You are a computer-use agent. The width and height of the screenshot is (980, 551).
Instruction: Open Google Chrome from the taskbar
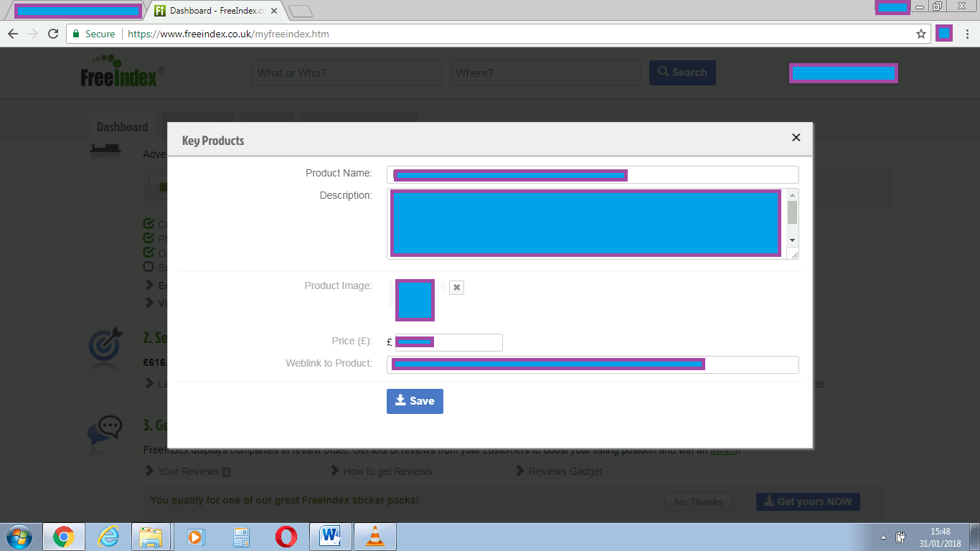[x=64, y=537]
